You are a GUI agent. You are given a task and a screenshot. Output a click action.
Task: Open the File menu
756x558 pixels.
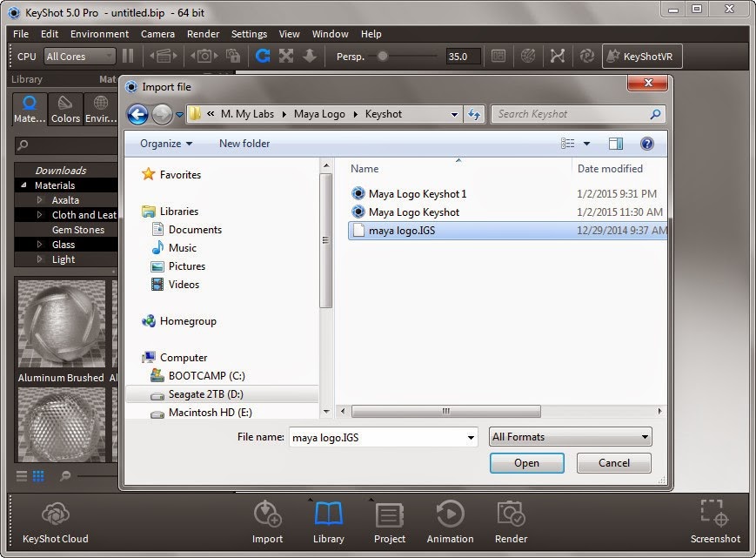21,34
